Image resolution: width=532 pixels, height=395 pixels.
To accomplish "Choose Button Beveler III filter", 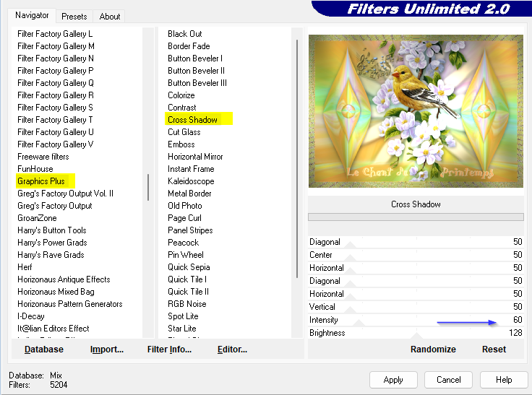I will click(x=197, y=83).
